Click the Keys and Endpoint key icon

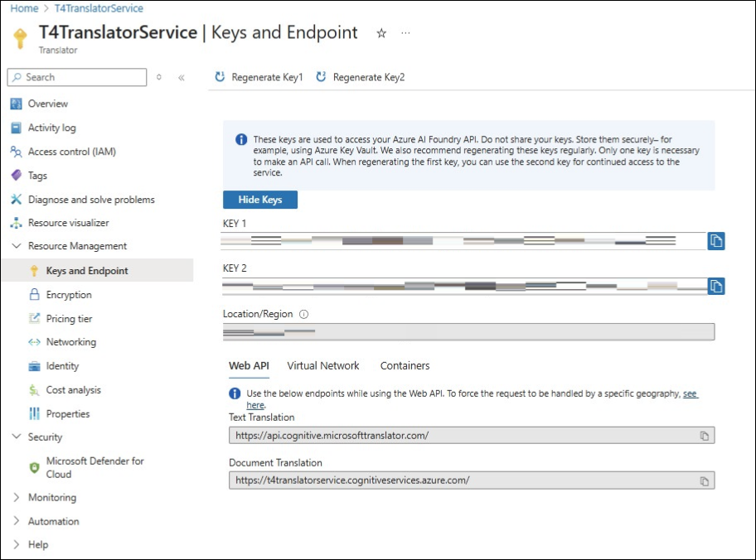(x=34, y=271)
